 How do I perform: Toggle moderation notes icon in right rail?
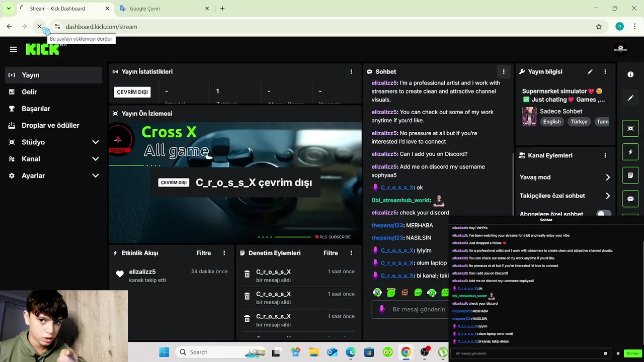tap(630, 175)
